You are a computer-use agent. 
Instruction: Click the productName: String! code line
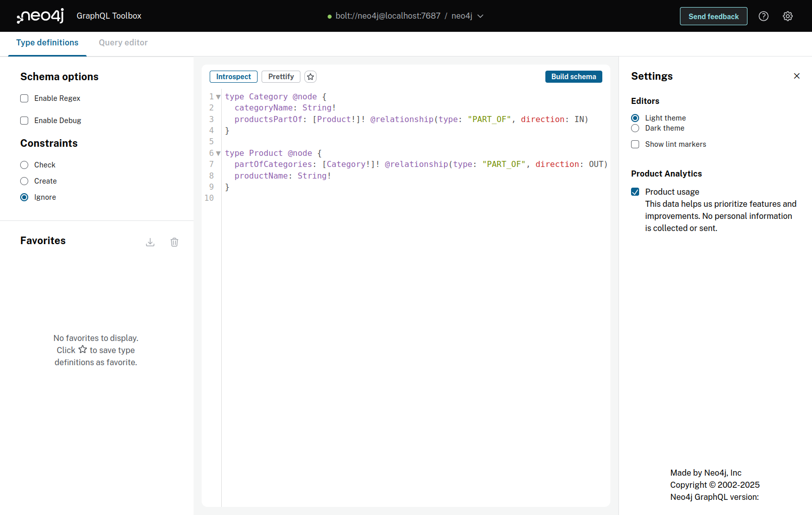pos(283,176)
